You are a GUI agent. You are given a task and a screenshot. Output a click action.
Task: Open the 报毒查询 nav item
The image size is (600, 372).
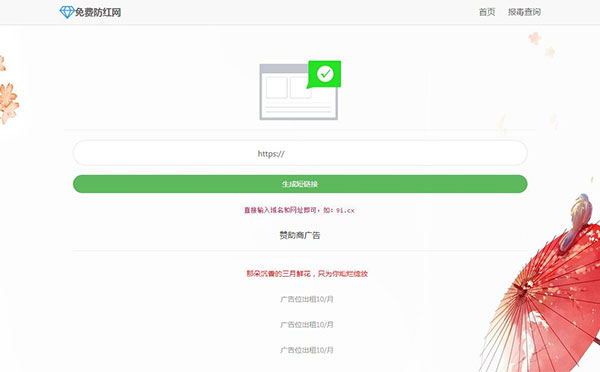tap(524, 12)
